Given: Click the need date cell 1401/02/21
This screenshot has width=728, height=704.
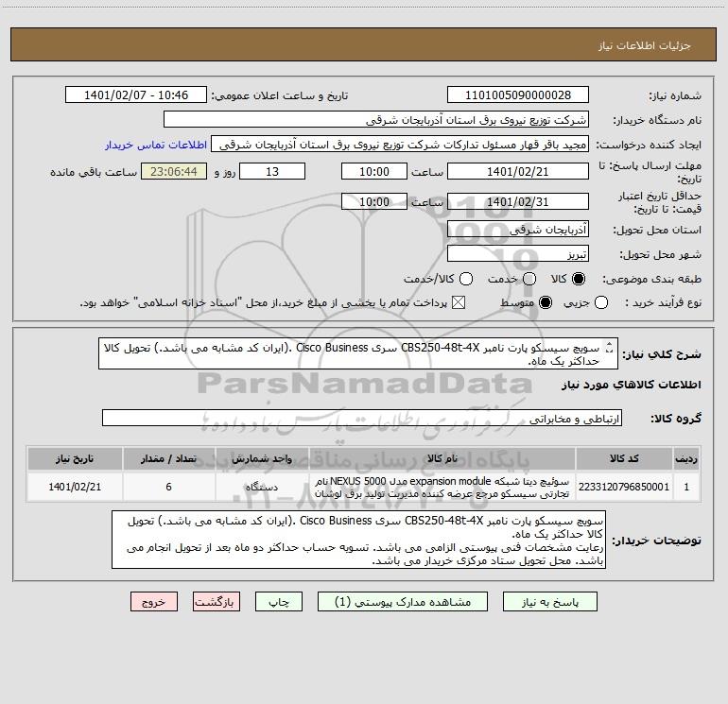Looking at the screenshot, I should tap(75, 487).
